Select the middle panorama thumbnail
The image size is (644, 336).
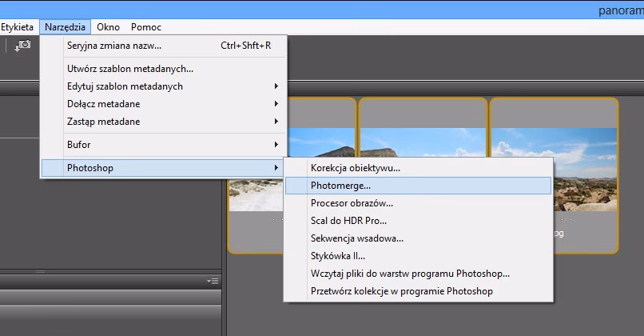pos(423,142)
